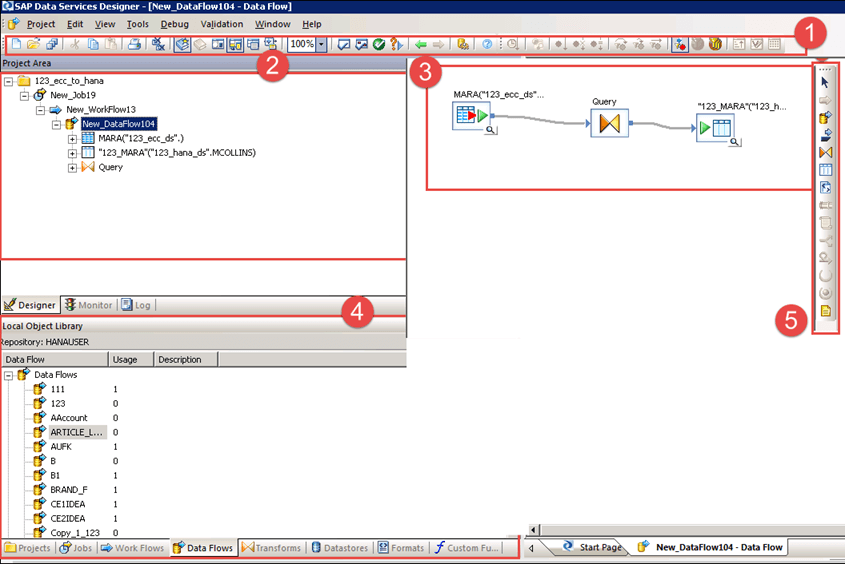Select the Template Table icon in tool palette
845x564 pixels.
click(826, 170)
